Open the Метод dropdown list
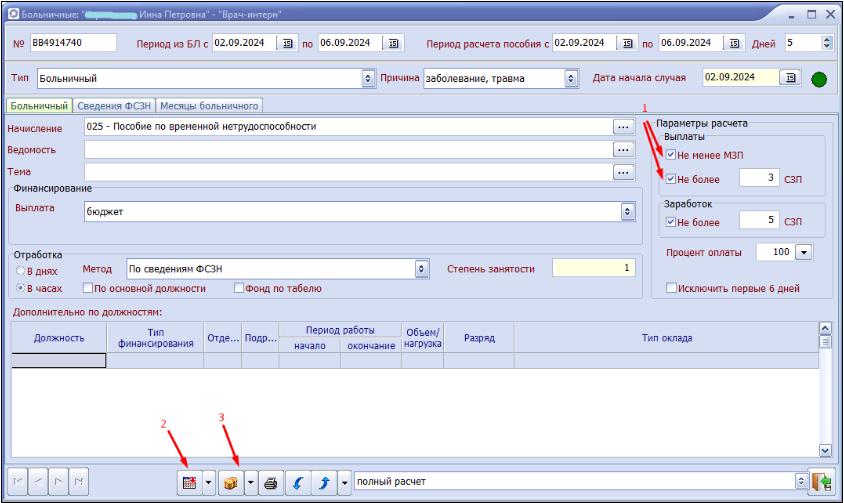 click(x=421, y=269)
